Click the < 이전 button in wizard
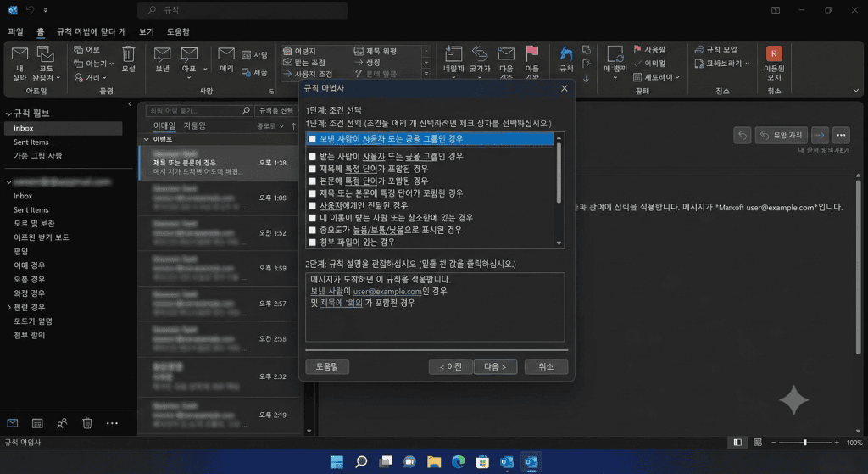 [x=451, y=366]
